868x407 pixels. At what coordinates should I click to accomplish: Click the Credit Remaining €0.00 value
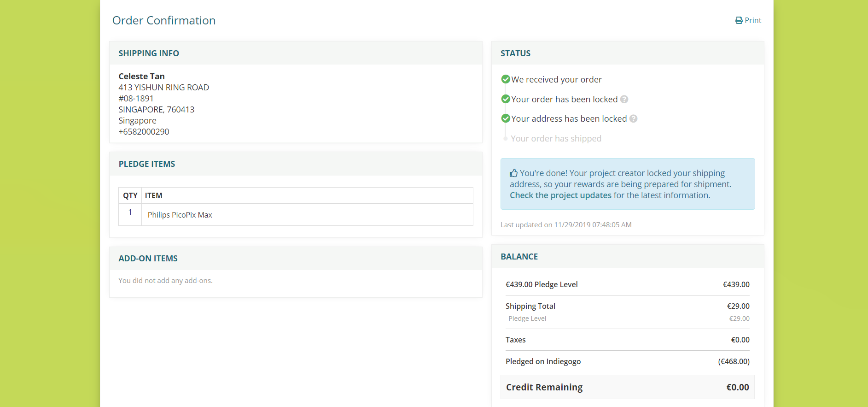click(x=738, y=387)
